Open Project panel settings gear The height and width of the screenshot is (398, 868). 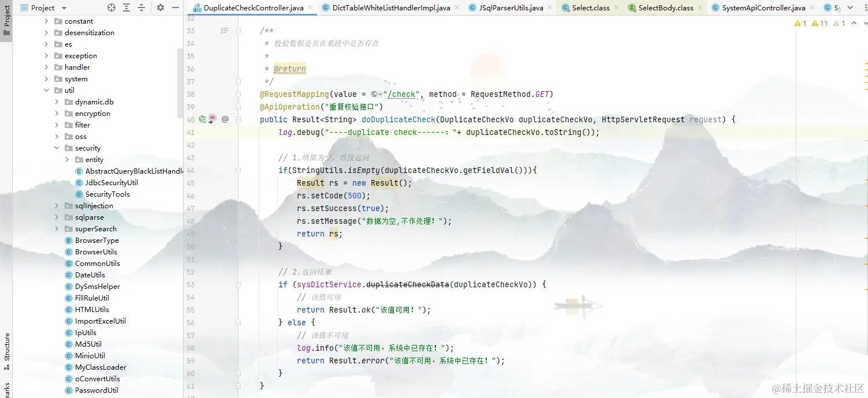(x=161, y=7)
